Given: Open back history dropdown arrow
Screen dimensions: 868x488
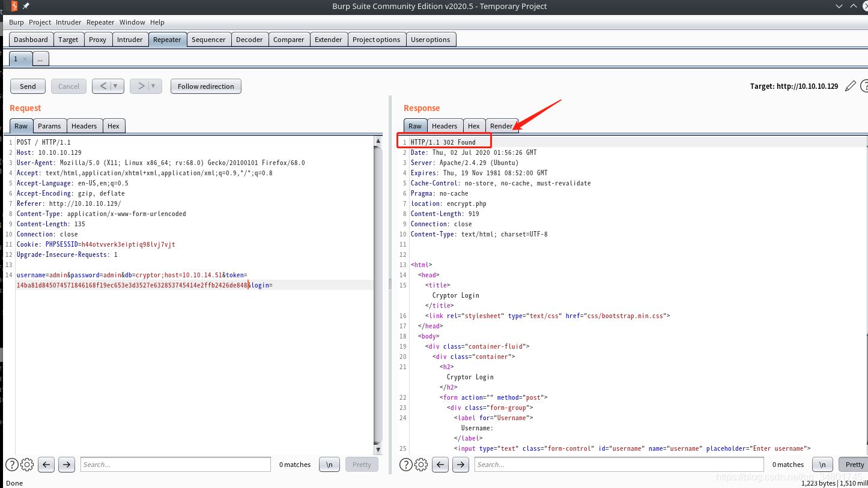Looking at the screenshot, I should click(x=117, y=86).
